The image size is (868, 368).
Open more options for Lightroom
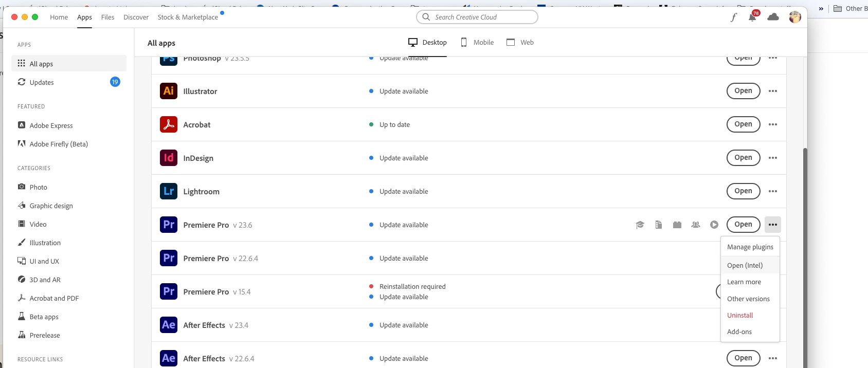pos(773,191)
